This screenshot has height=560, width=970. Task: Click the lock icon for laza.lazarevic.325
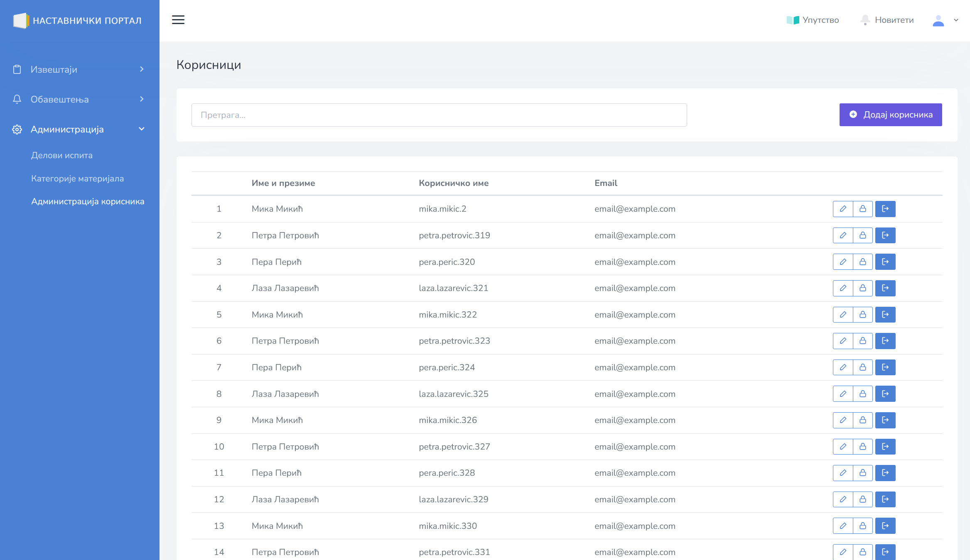click(x=863, y=394)
